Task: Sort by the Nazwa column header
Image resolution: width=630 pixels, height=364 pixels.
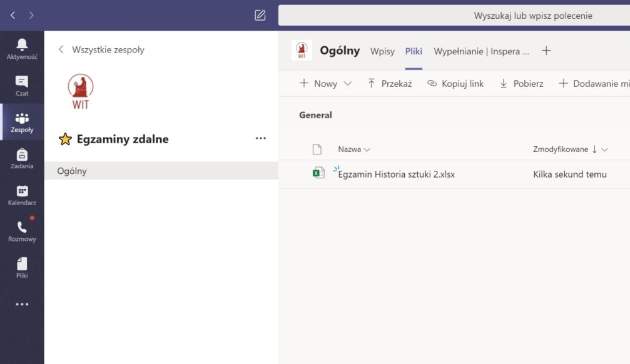Action: tap(354, 149)
